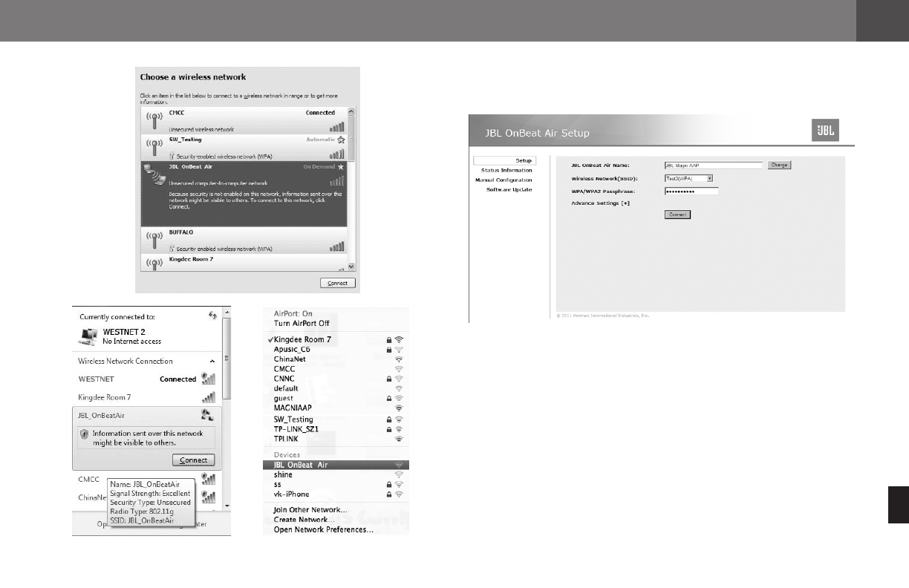Click signal bars icon beside WESTNET Connected
This screenshot has width=909, height=588.
coord(209,379)
